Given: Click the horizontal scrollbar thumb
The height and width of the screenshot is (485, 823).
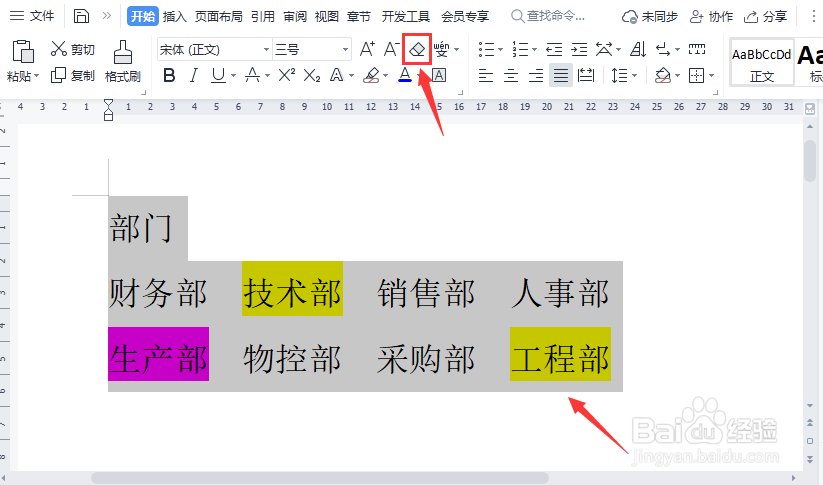Looking at the screenshot, I should 320,478.
